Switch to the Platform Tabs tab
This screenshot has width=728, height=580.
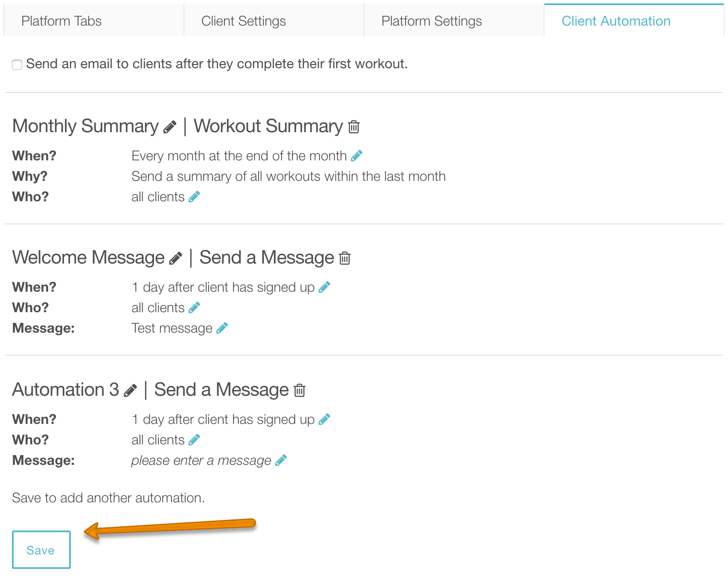(x=62, y=20)
